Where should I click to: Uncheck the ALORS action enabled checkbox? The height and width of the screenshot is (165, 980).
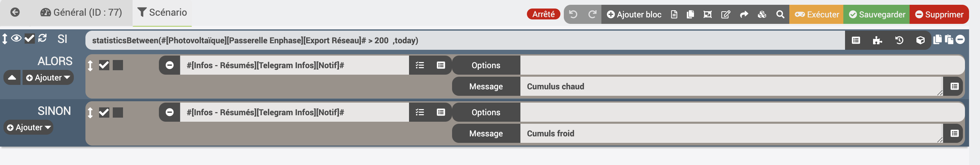click(x=104, y=65)
